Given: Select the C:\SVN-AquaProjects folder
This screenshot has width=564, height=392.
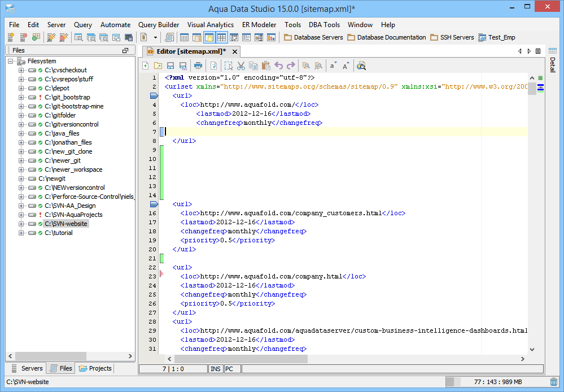Looking at the screenshot, I should [73, 215].
